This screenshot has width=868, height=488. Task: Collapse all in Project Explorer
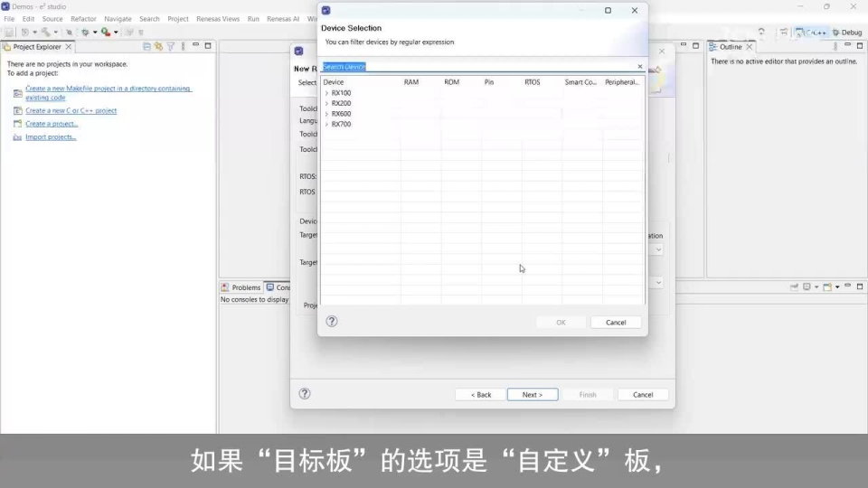(x=146, y=46)
